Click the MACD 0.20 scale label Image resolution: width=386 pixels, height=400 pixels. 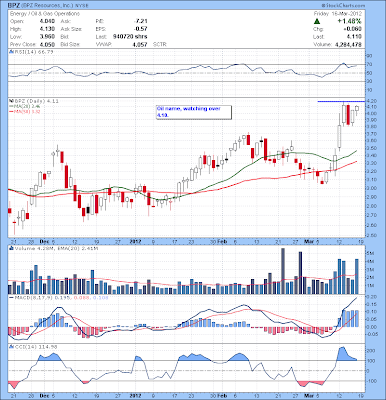coord(373,297)
